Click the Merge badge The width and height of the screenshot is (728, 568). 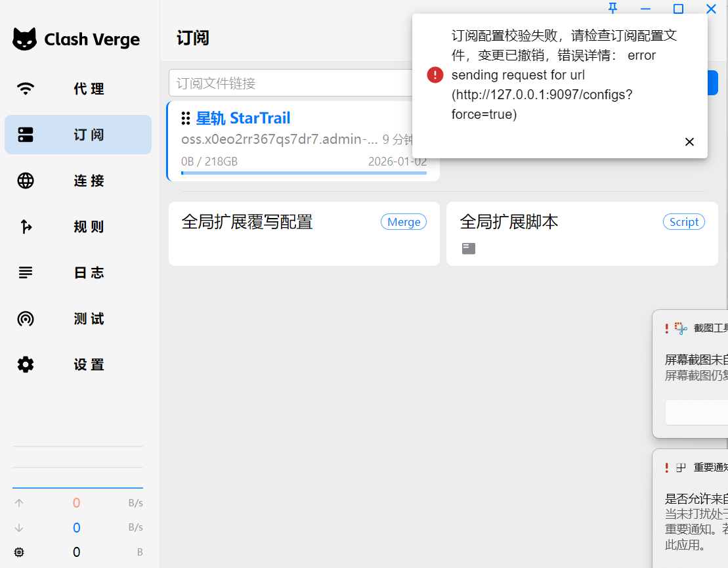(x=403, y=222)
